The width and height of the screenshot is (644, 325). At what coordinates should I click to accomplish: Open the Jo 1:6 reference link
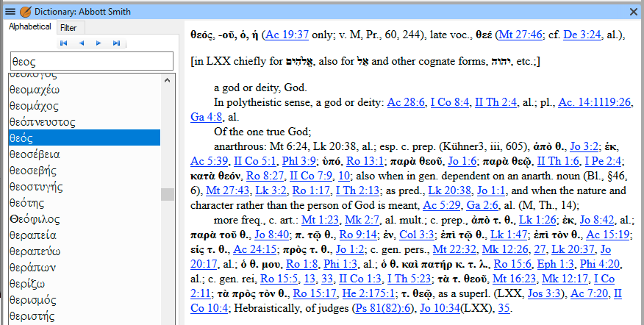click(x=462, y=161)
